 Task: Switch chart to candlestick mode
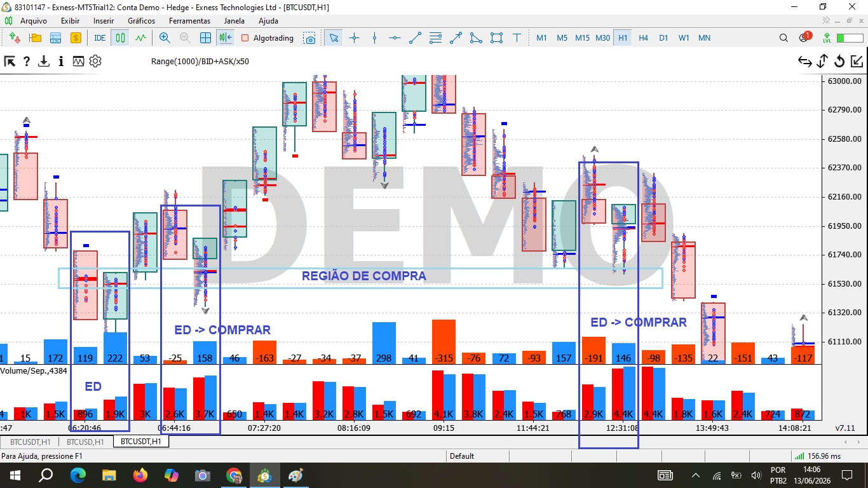coord(120,37)
